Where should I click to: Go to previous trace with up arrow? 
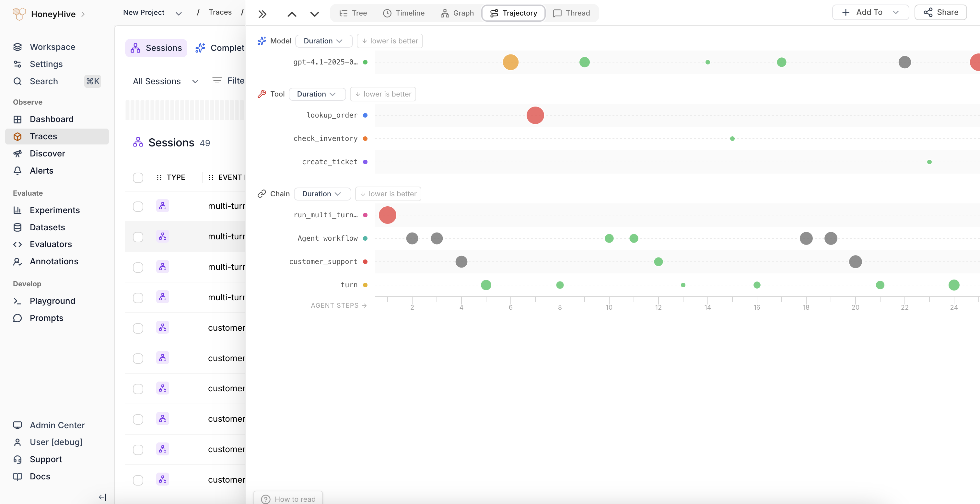[292, 14]
